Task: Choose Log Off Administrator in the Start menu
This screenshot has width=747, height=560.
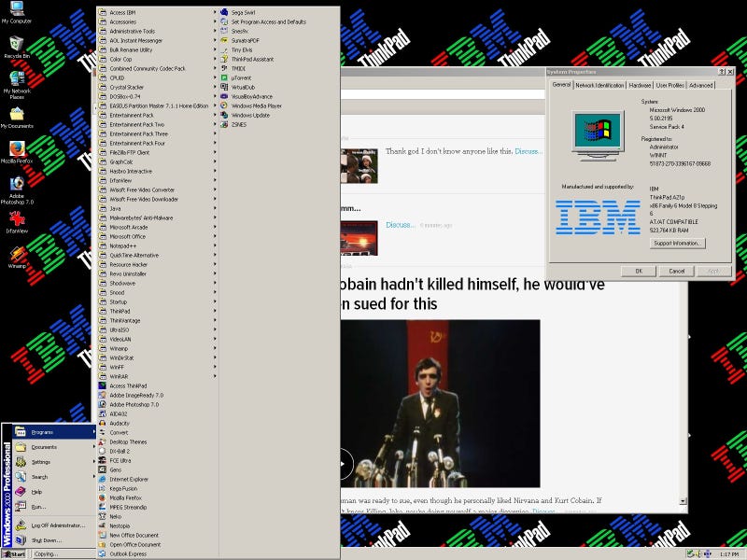Action: pos(54,525)
